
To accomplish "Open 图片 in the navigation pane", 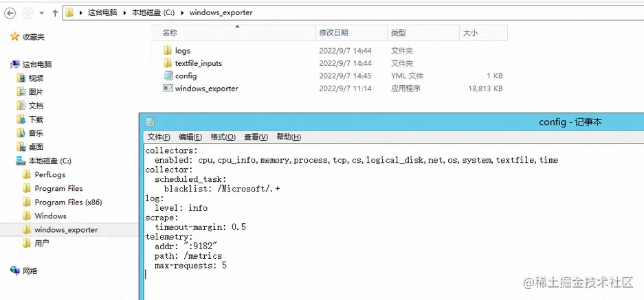I will click(36, 92).
